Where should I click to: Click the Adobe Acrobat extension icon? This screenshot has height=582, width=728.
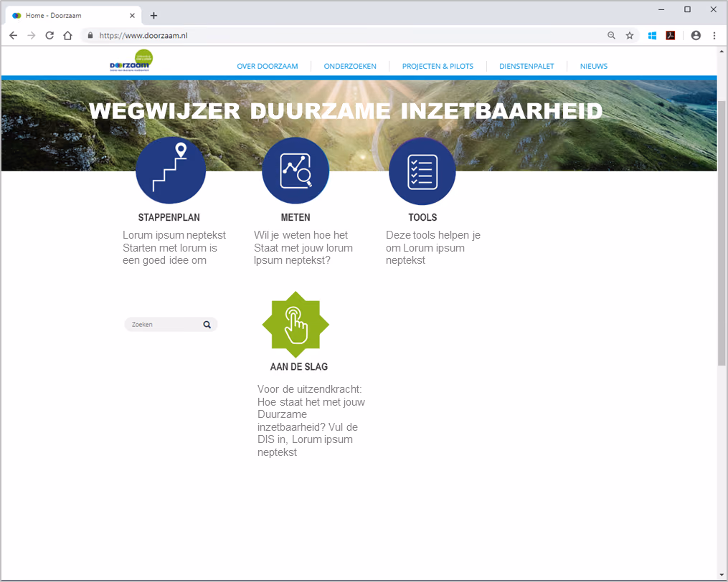(671, 35)
